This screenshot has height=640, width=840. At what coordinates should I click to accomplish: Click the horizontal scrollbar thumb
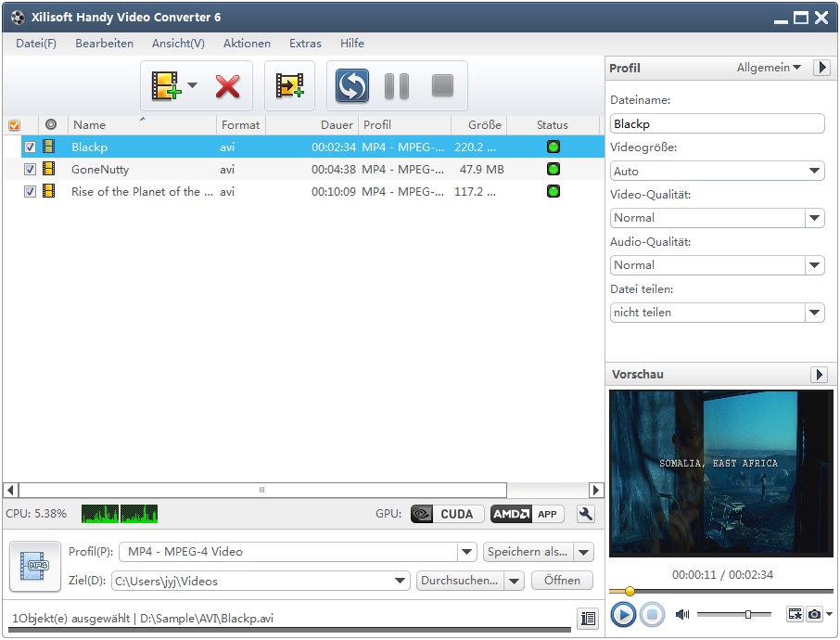[x=262, y=490]
